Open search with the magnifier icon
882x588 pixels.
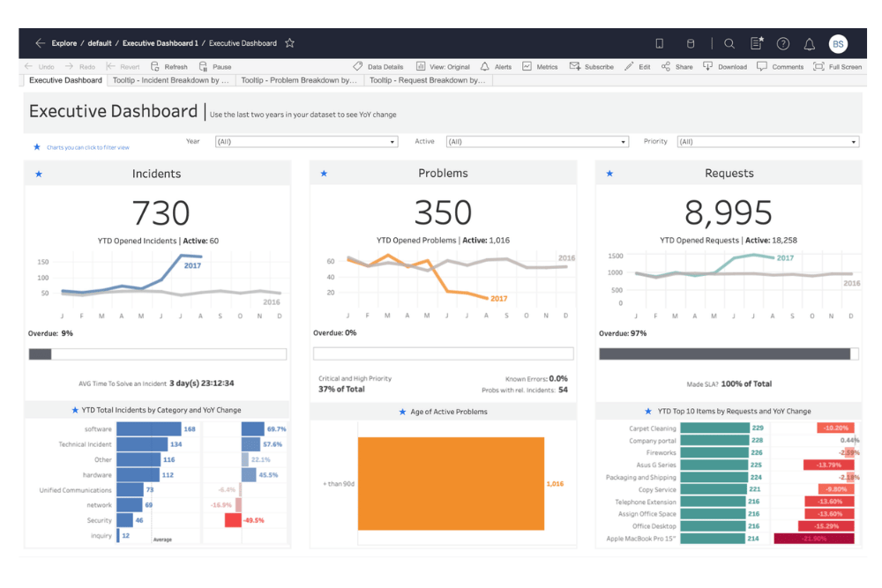(x=729, y=43)
